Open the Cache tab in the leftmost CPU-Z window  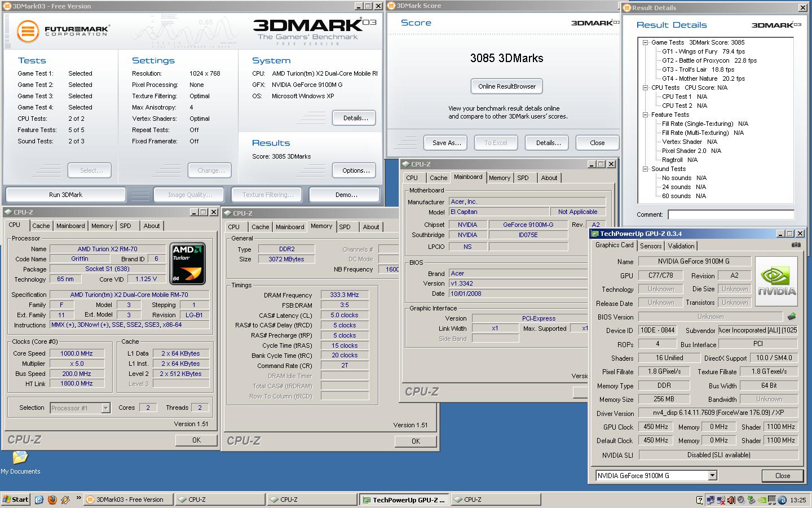click(x=41, y=226)
